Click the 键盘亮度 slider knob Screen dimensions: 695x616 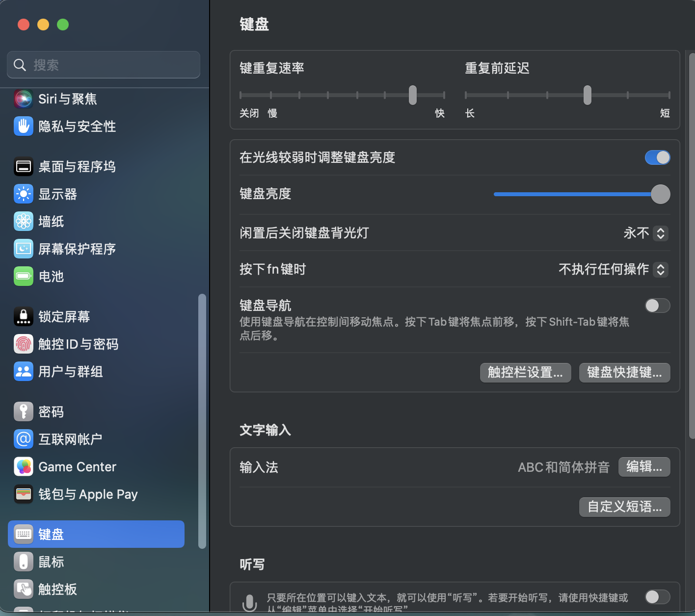(x=660, y=194)
